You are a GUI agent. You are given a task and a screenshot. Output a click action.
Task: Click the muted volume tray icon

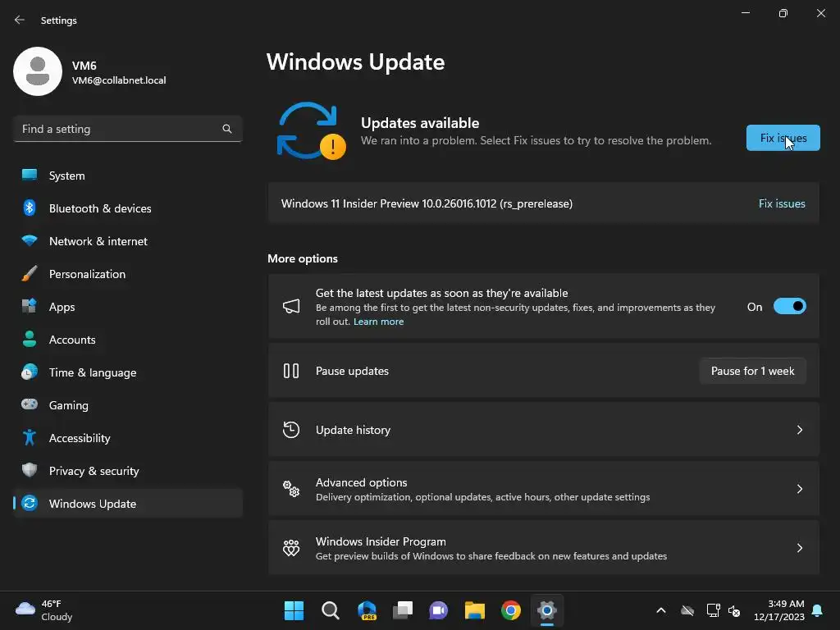tap(734, 610)
